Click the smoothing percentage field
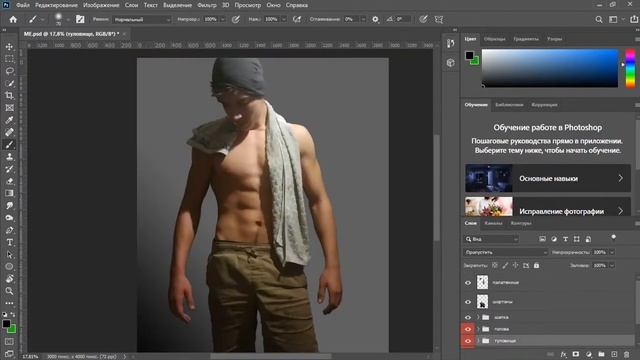Image resolution: width=640 pixels, height=360 pixels. 350,19
